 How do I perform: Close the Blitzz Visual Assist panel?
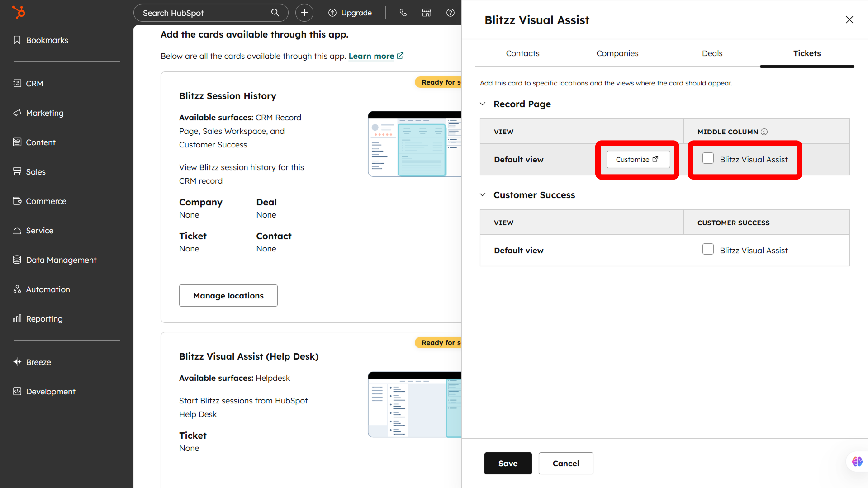[x=849, y=19]
